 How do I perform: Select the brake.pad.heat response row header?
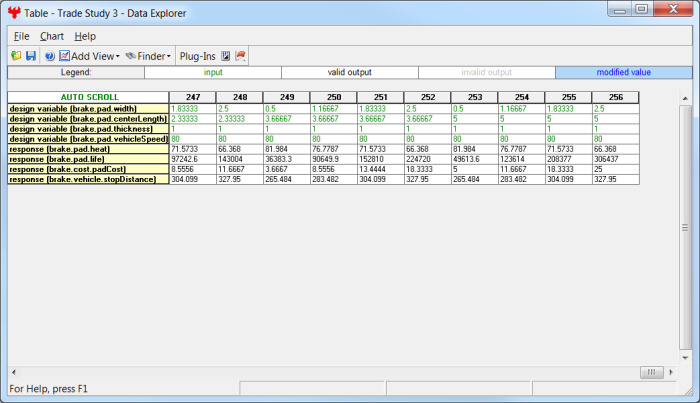coord(87,148)
